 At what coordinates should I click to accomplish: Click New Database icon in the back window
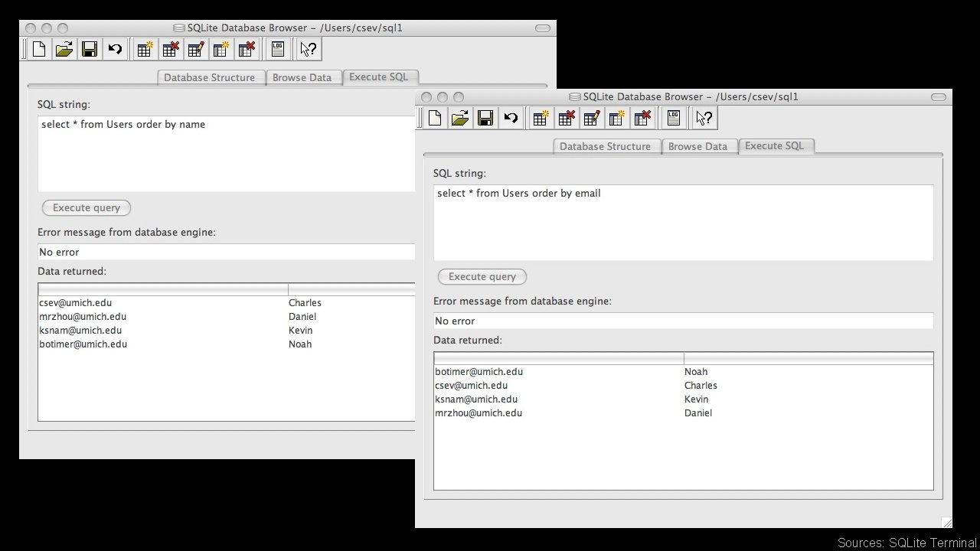pyautogui.click(x=38, y=50)
